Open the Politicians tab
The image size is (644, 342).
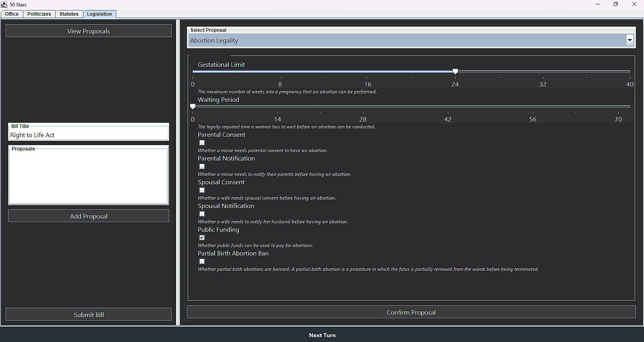coord(39,14)
